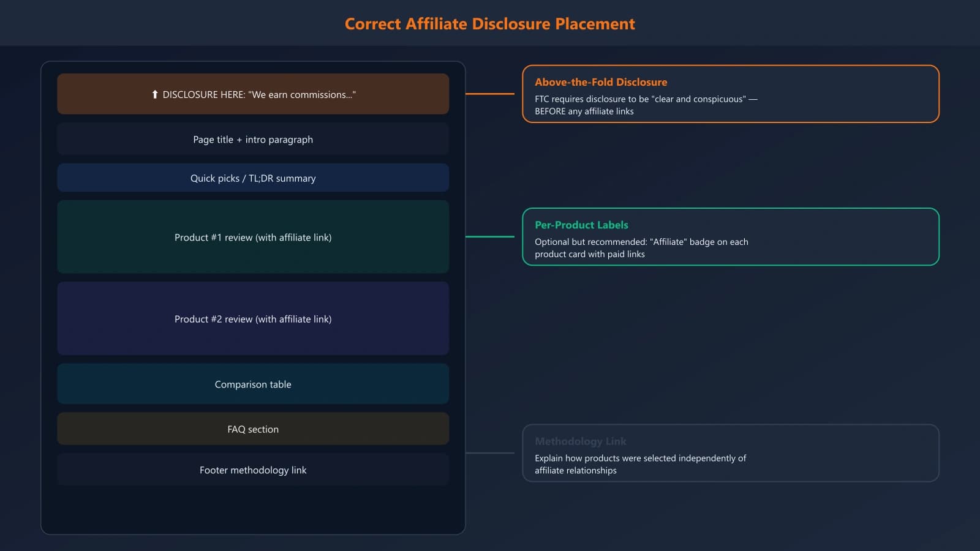Click the Footer methodology link

point(253,470)
